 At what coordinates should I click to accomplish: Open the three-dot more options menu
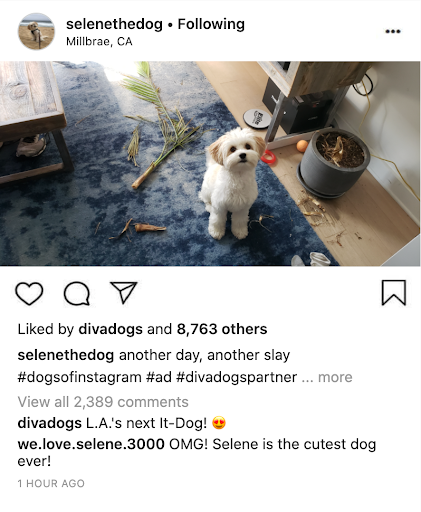pyautogui.click(x=393, y=31)
